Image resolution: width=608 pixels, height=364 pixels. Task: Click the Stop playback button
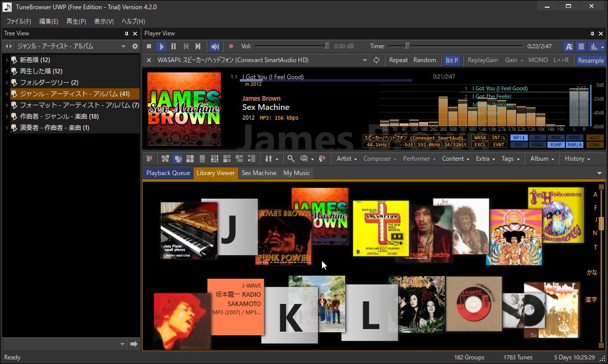(149, 46)
